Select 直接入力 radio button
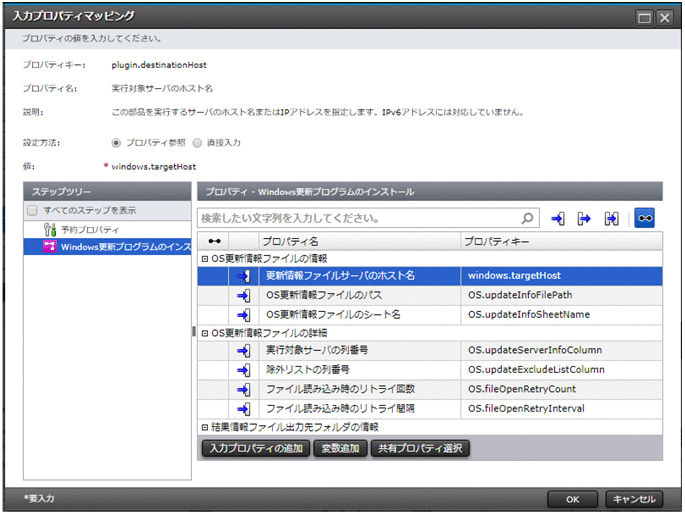This screenshot has height=515, width=685. click(197, 143)
